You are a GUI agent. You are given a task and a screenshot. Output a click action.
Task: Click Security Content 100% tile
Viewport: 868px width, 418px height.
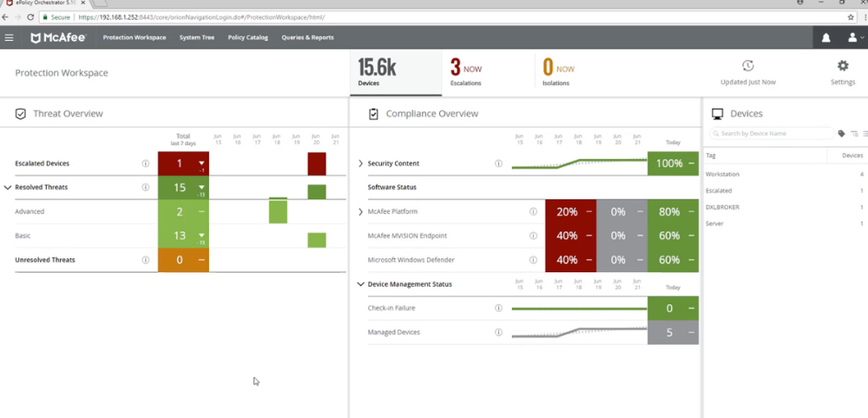pos(674,163)
